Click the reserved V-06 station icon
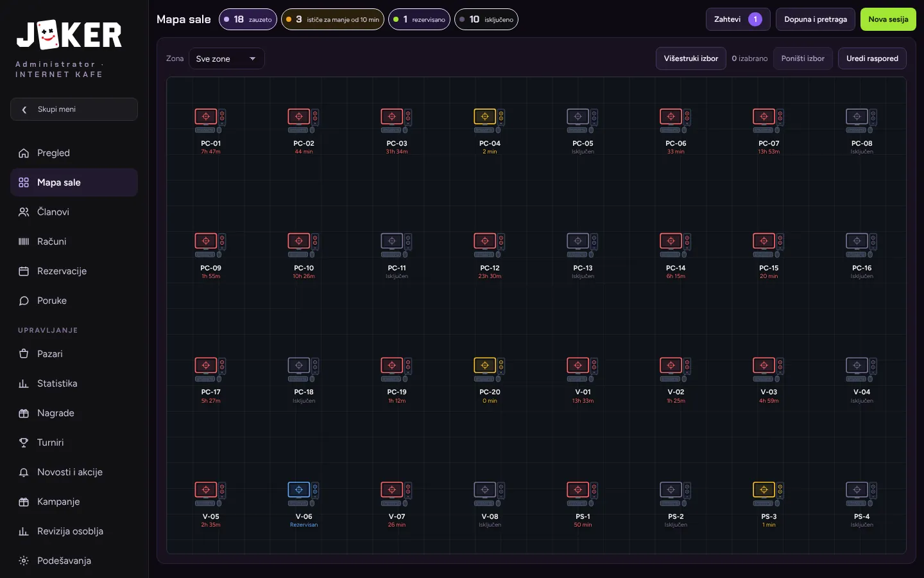This screenshot has width=924, height=578. [x=304, y=494]
